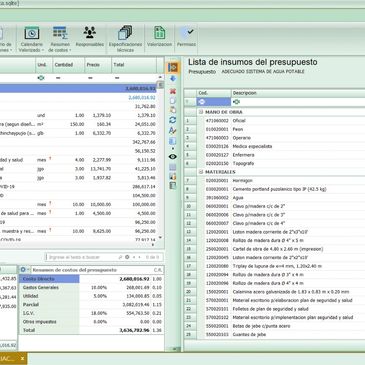Click the 10.00% Gastos Generales percentage
The image size is (365, 365).
click(99, 287)
